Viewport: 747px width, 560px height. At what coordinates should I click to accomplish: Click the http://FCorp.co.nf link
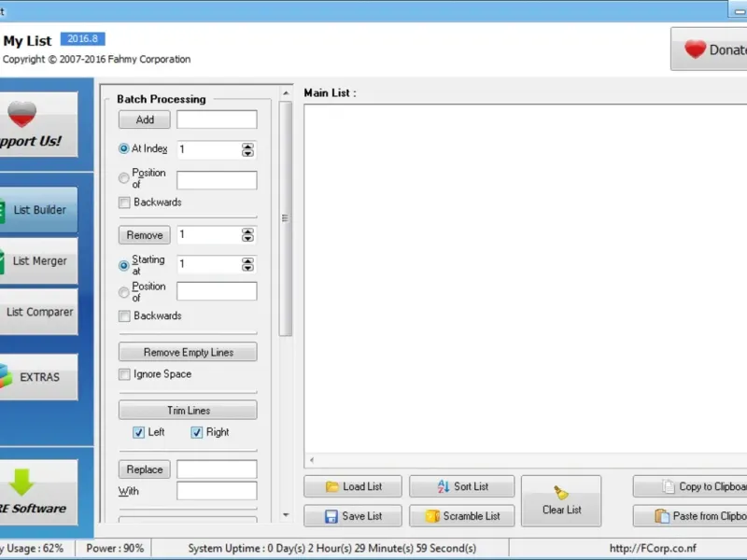653,549
